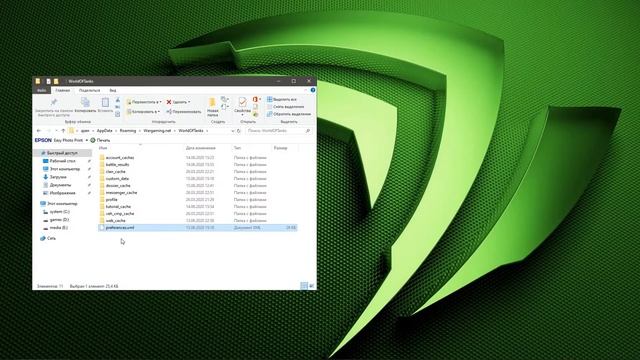This screenshot has width=640, height=360.
Task: Select the preferences.xml file
Action: pos(198,227)
